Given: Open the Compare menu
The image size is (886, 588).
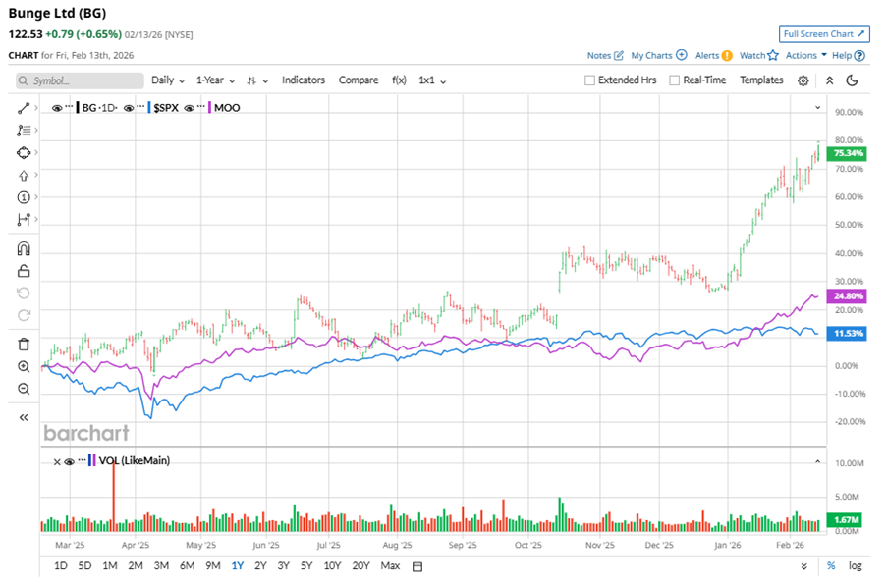Looking at the screenshot, I should point(359,80).
